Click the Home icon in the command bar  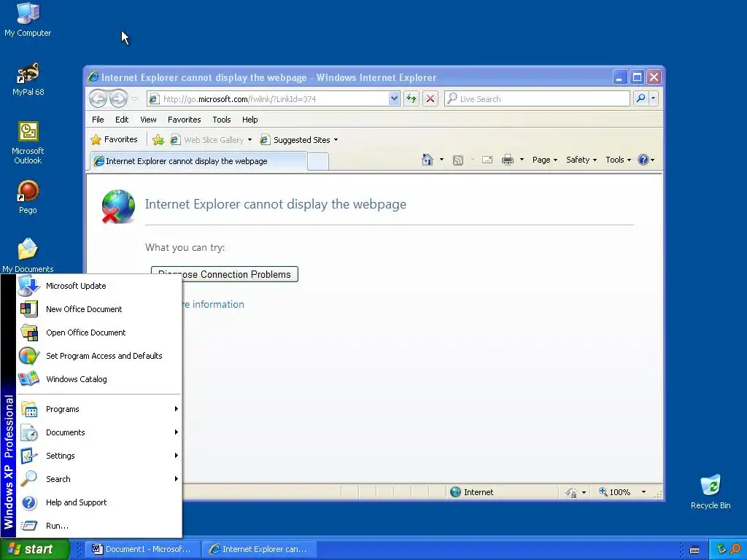pyautogui.click(x=427, y=160)
